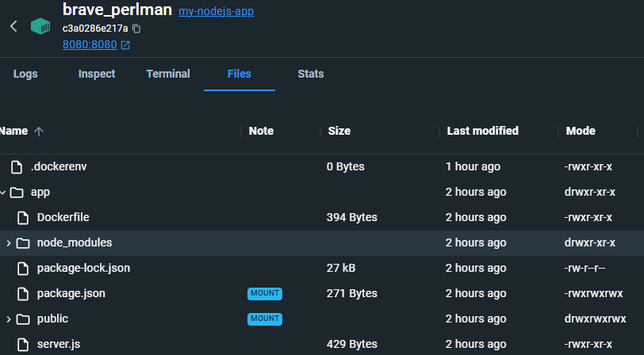Image resolution: width=644 pixels, height=355 pixels.
Task: Open the 8080:8080 port link
Action: (x=90, y=44)
